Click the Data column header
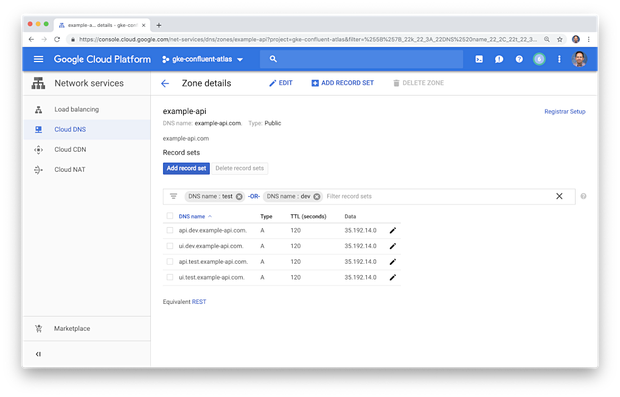The height and width of the screenshot is (397, 620). point(350,216)
